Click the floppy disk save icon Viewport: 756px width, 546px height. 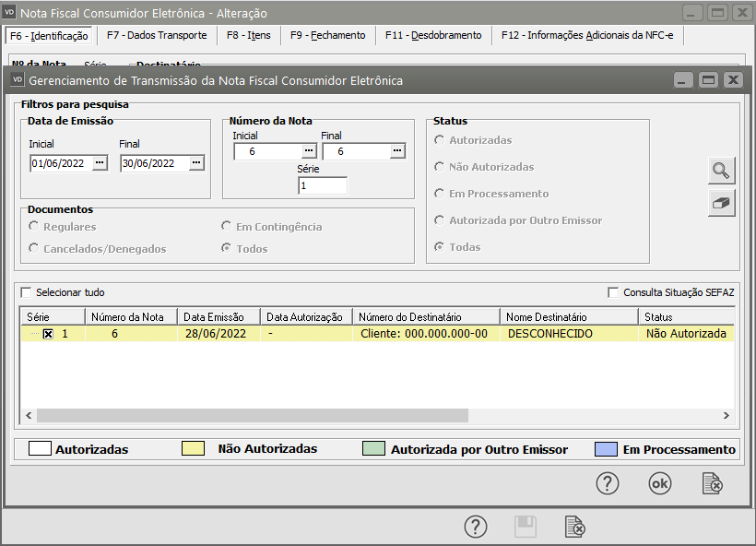[x=525, y=527]
